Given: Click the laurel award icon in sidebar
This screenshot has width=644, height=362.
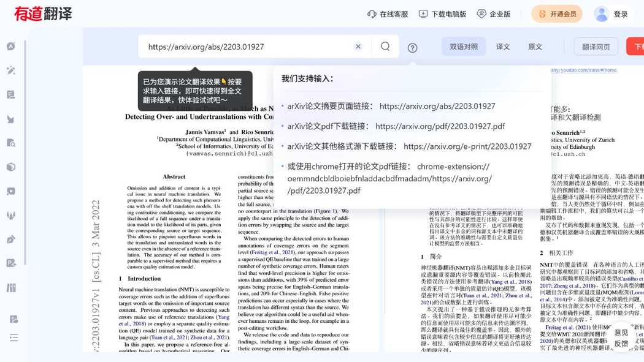Looking at the screenshot, I should click(11, 215).
